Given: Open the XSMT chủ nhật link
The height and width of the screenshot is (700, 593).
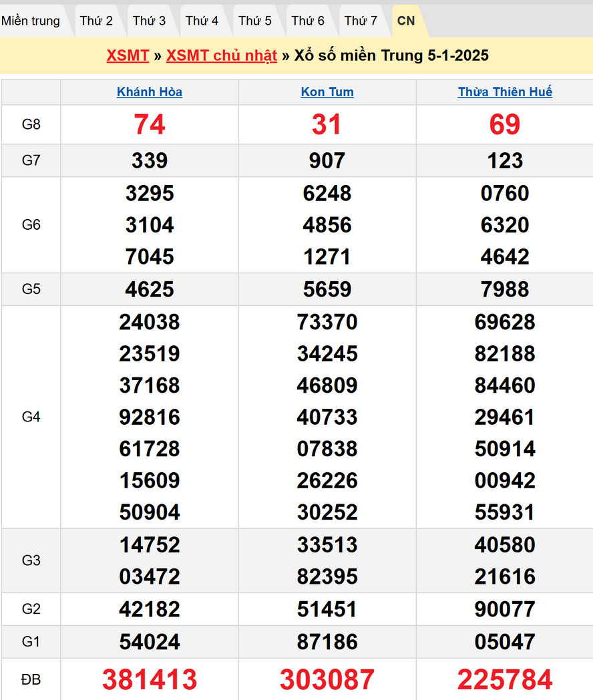Looking at the screenshot, I should point(222,55).
